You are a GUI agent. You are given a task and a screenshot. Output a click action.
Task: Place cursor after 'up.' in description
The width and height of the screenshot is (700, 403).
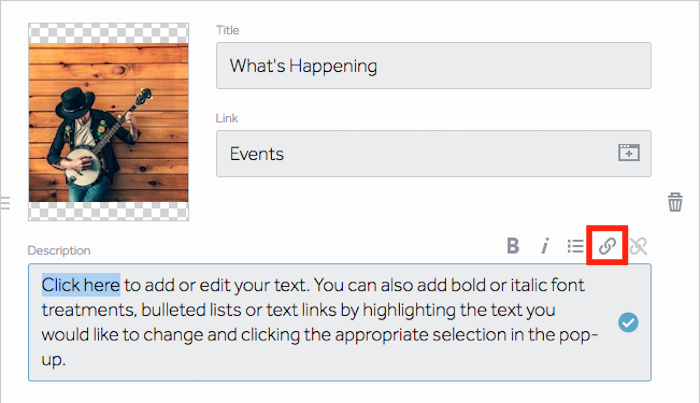click(x=68, y=360)
